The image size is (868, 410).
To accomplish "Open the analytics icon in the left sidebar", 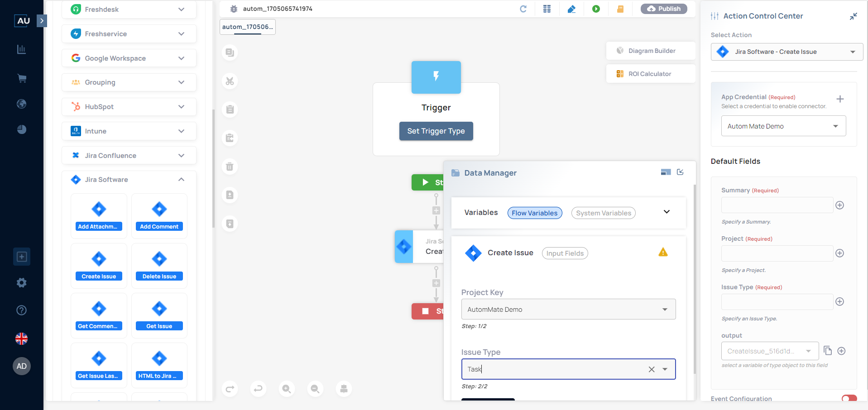I will point(21,49).
